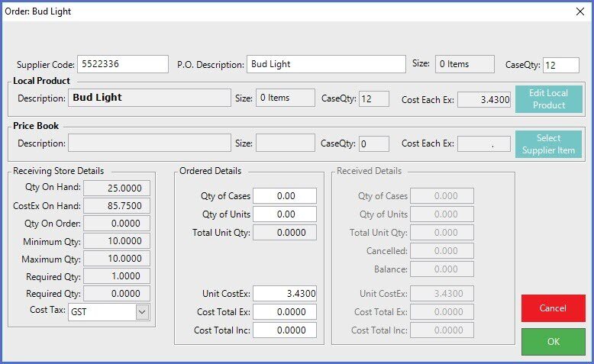
Task: Open Edit Local Product
Action: pos(548,99)
